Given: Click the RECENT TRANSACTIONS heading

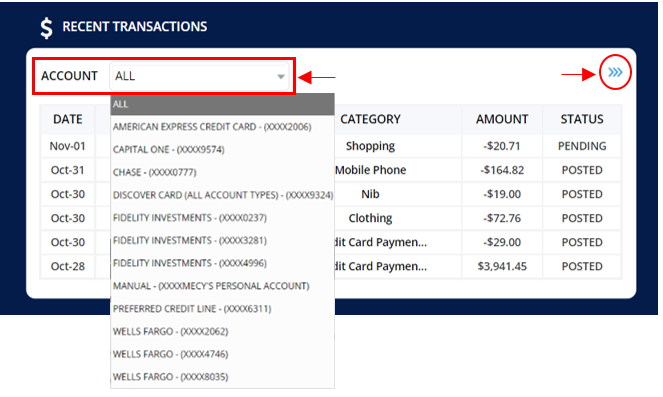Looking at the screenshot, I should point(135,27).
